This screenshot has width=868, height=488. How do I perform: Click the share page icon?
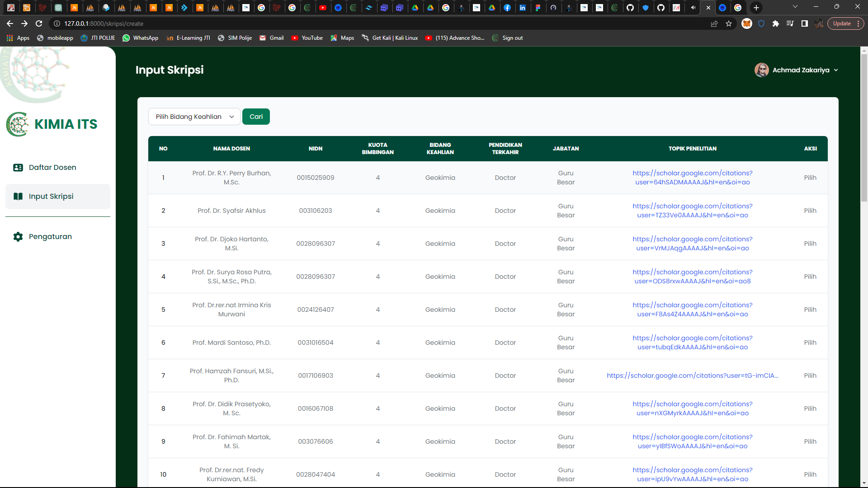pos(714,23)
